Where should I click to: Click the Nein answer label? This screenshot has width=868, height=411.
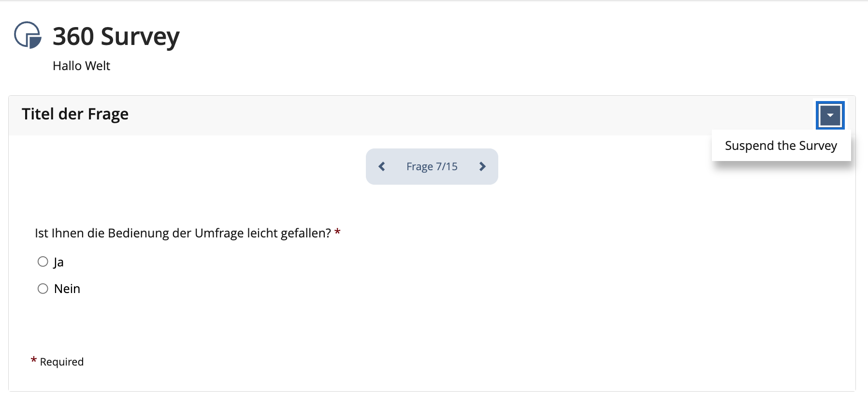pyautogui.click(x=67, y=289)
